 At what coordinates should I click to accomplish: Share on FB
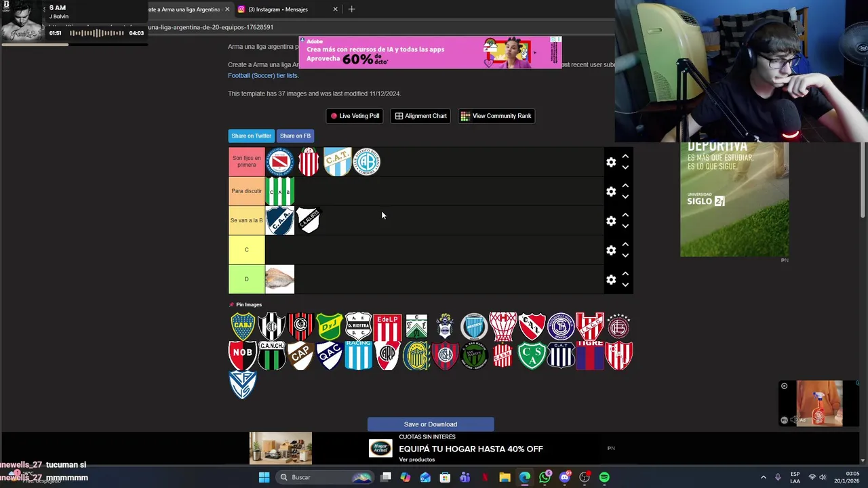coord(295,136)
